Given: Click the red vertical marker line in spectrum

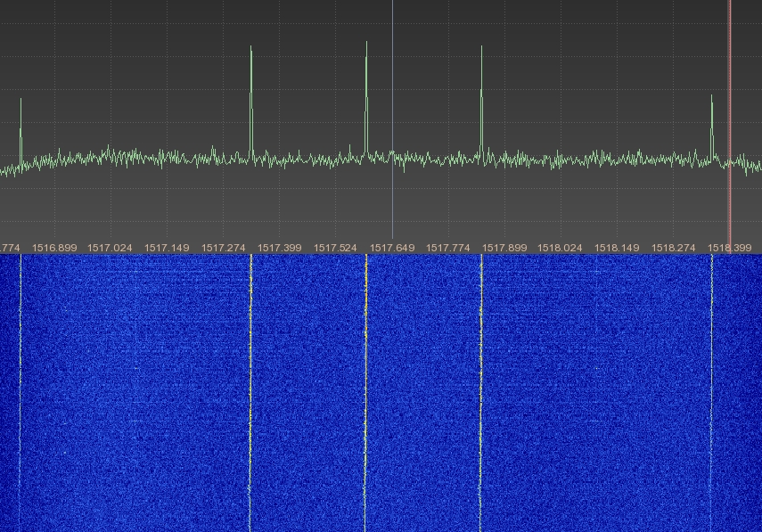Looking at the screenshot, I should tap(730, 89).
